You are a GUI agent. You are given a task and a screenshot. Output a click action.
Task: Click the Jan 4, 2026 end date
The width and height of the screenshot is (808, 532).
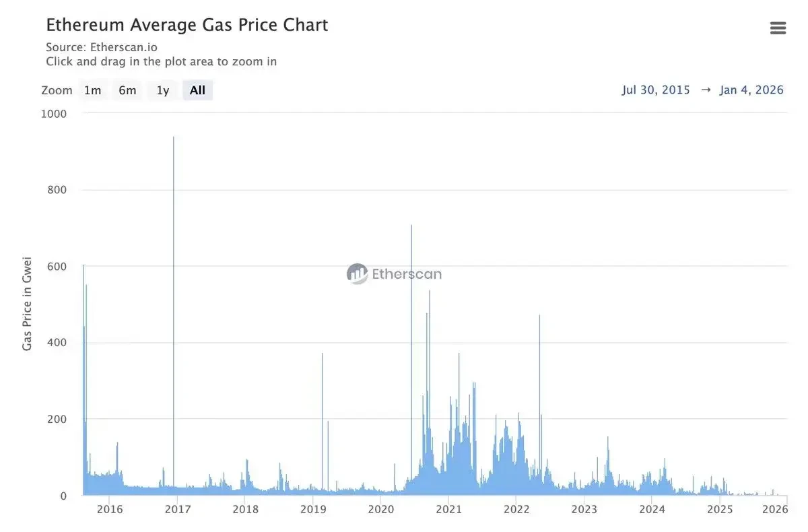click(x=751, y=90)
